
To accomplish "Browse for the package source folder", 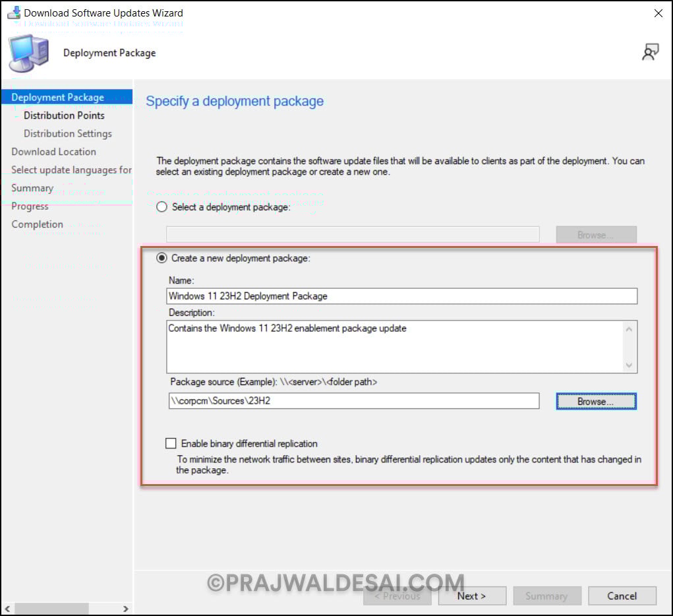I will [x=596, y=401].
